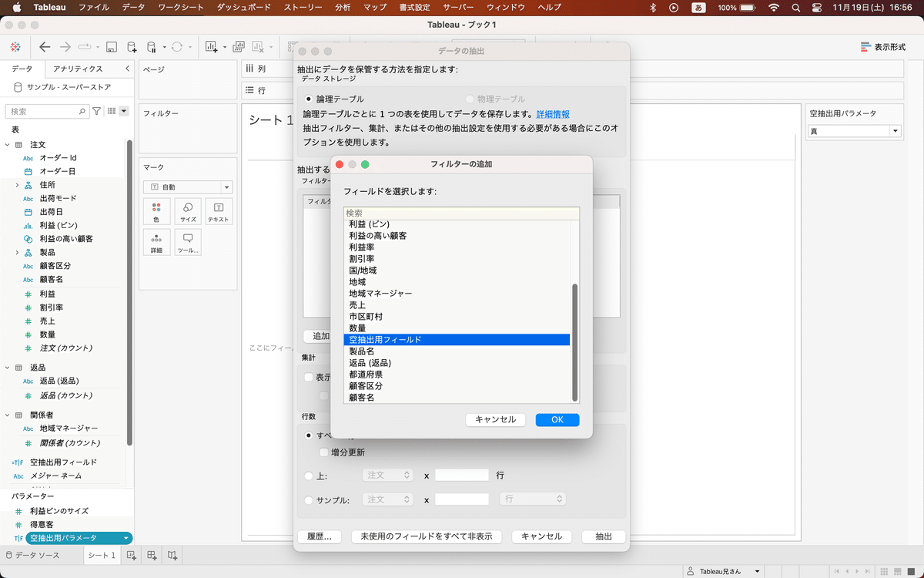Open the ワークシート menu
Screen dimensions: 924x578
coord(181,7)
